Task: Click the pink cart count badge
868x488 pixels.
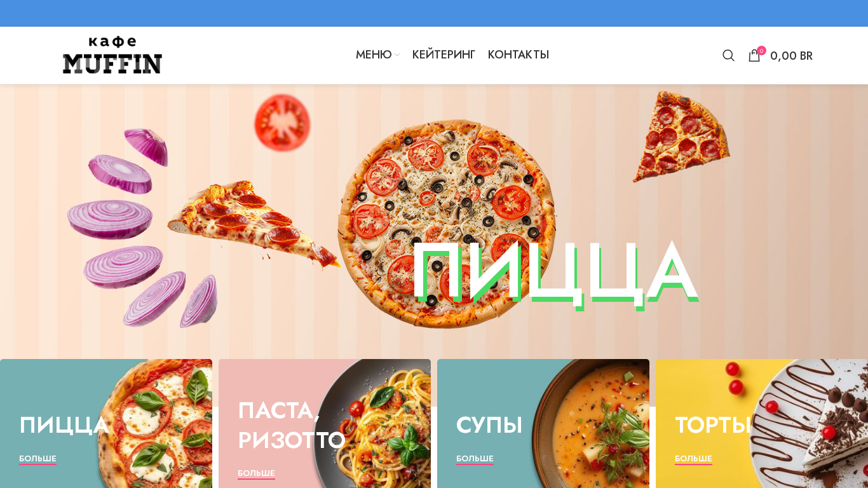Action: (x=761, y=50)
